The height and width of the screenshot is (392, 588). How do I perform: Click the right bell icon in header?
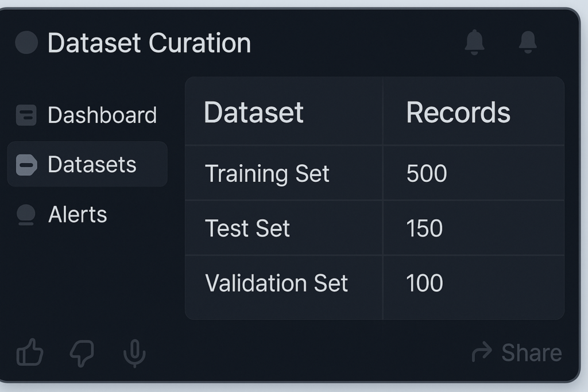[x=527, y=42]
